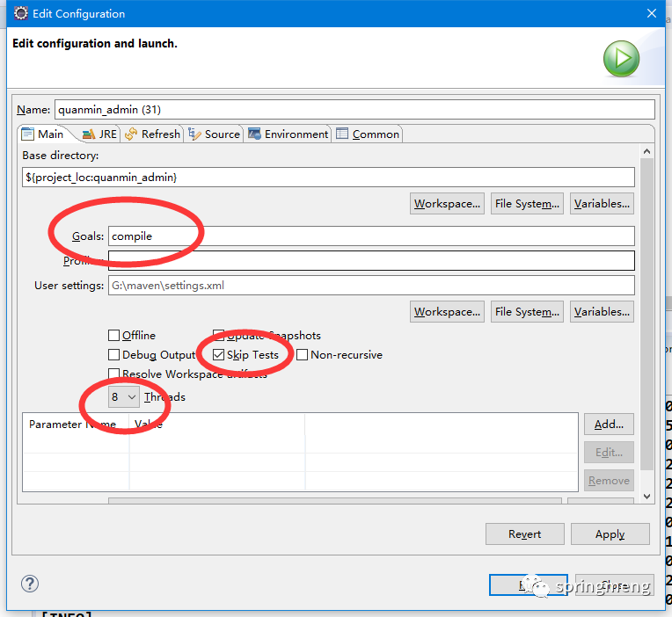The image size is (672, 617).
Task: Close the Edit Configuration dialog
Action: click(652, 13)
